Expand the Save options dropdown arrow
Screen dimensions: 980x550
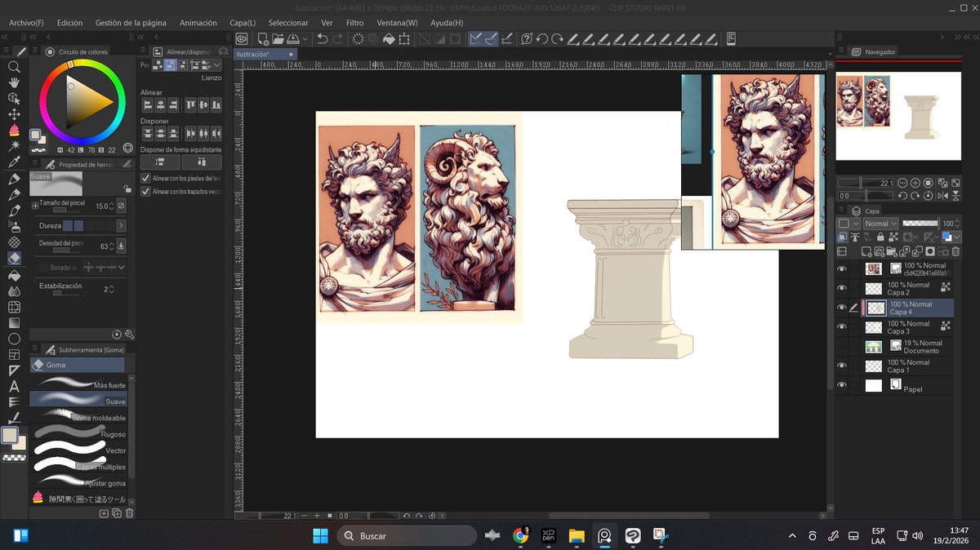tap(305, 38)
